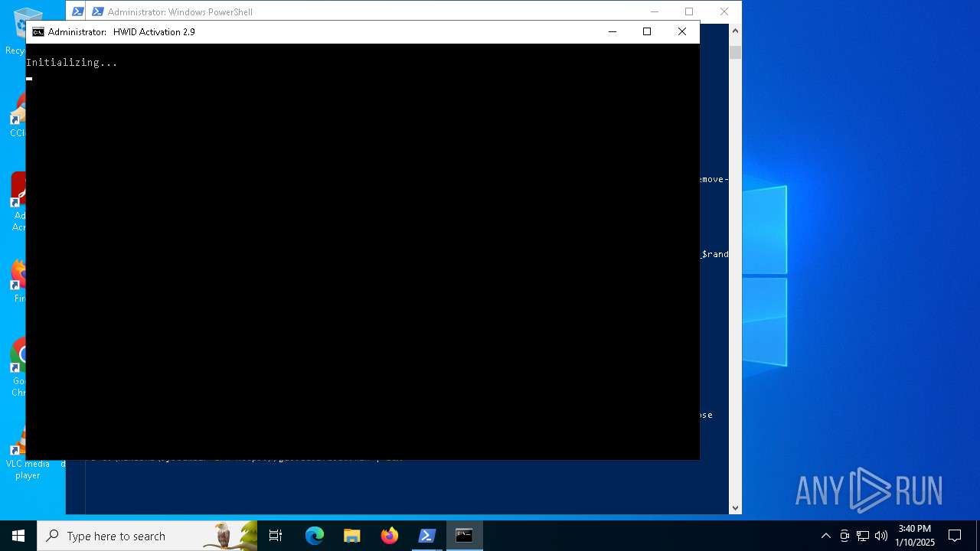Viewport: 980px width, 551px height.
Task: Launch Microsoft Edge from taskbar
Action: [315, 536]
